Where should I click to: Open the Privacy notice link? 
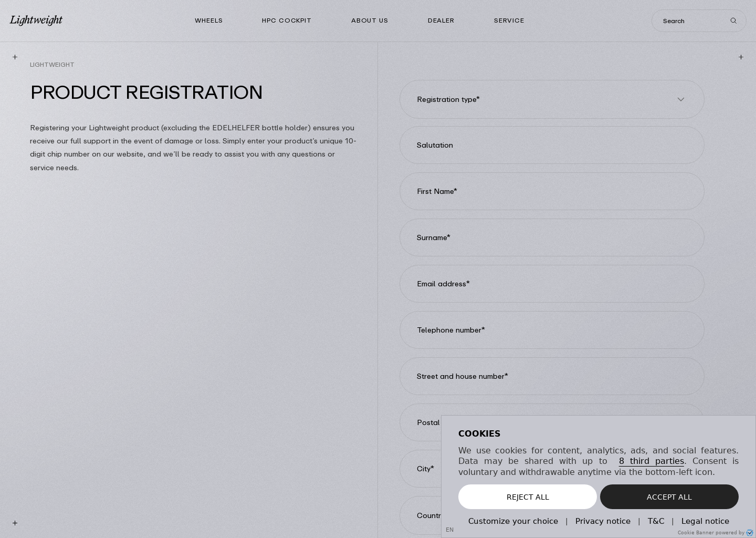[603, 521]
